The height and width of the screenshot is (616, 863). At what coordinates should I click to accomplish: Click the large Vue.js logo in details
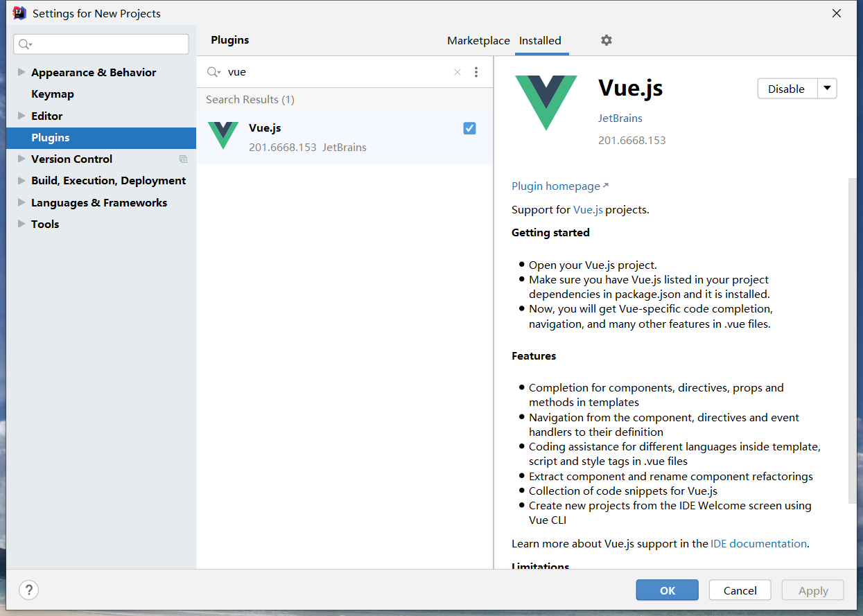pyautogui.click(x=546, y=103)
